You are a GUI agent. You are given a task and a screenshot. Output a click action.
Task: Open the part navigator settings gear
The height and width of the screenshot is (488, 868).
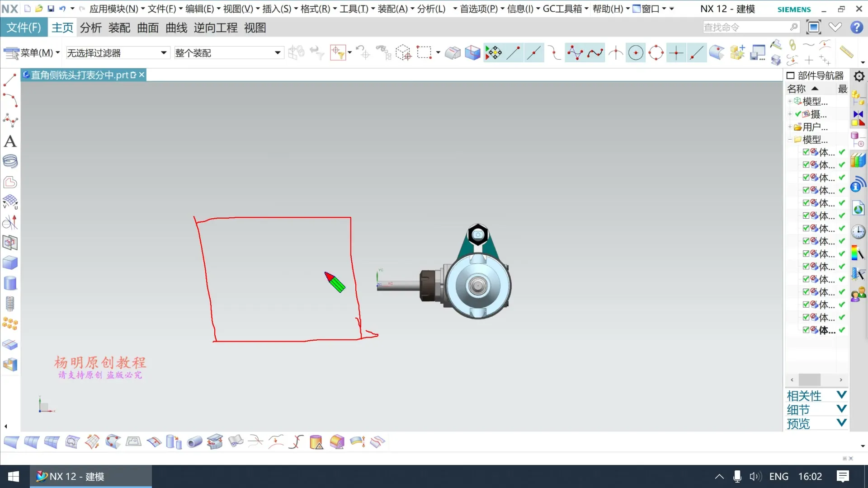click(x=859, y=76)
